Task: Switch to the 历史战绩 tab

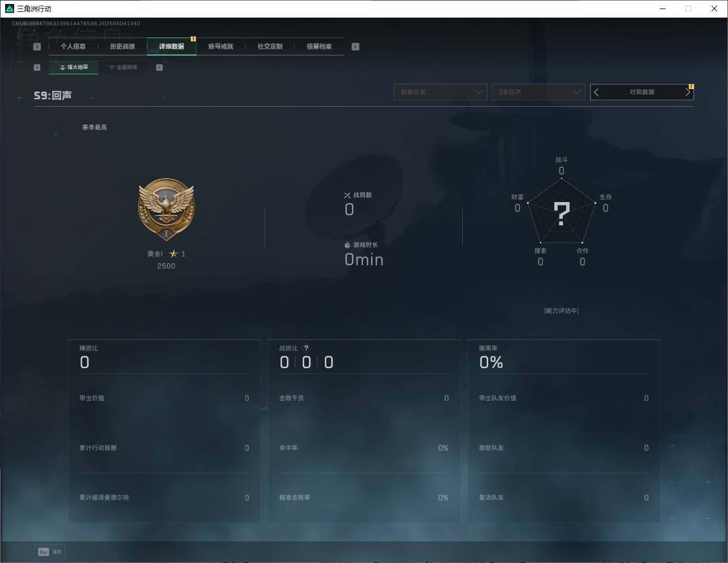Action: (x=122, y=47)
